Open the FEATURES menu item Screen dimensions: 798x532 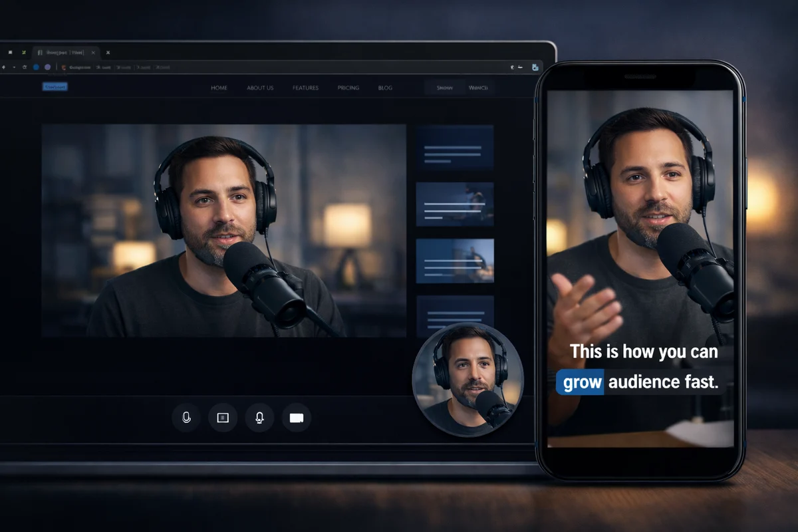click(305, 88)
